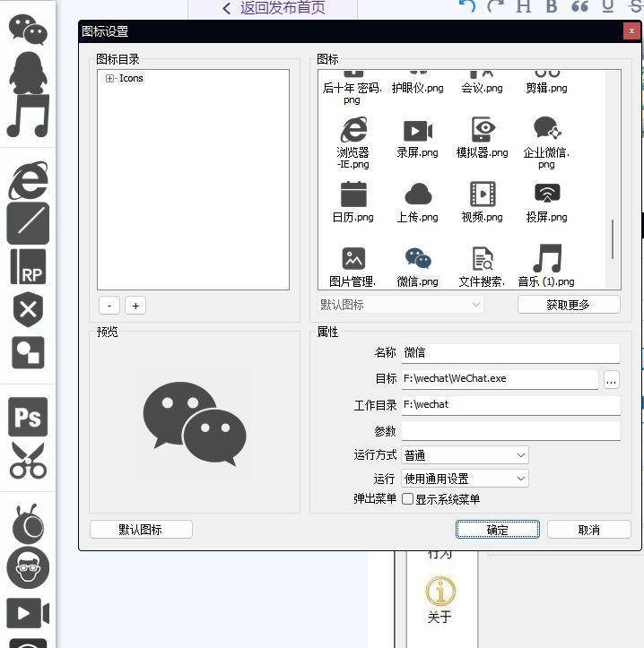Click the quote mark button in the editor toolbar

[x=580, y=6]
